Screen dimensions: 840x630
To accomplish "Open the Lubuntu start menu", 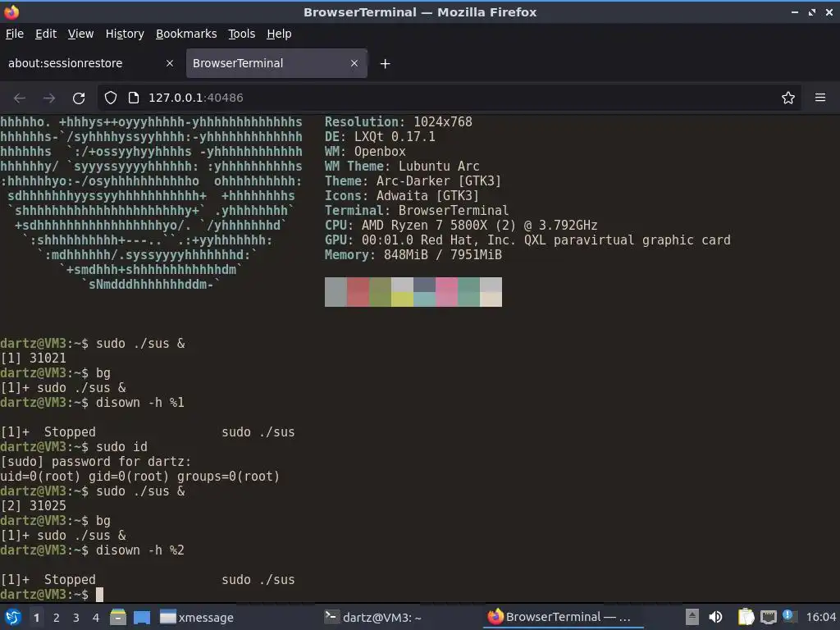I will tap(12, 617).
